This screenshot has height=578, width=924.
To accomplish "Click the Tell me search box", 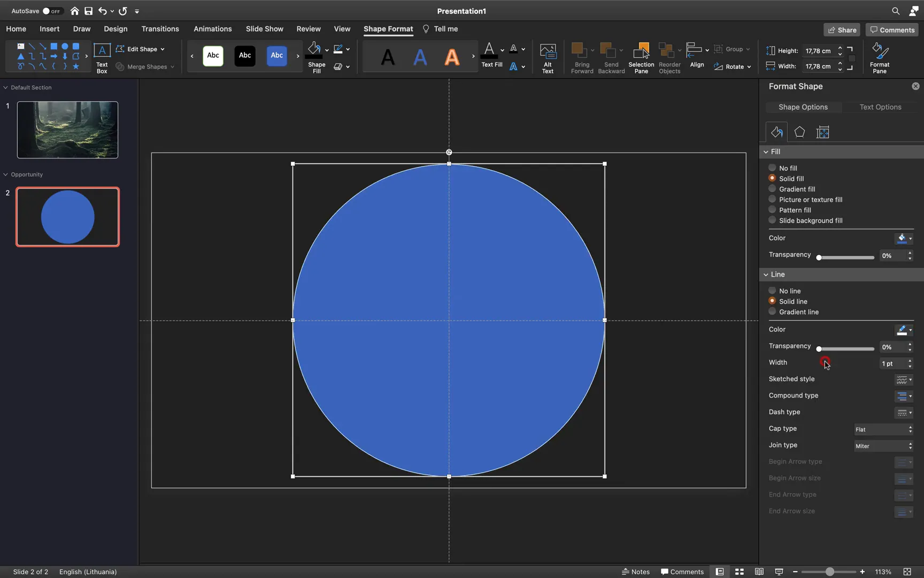I will click(x=441, y=29).
